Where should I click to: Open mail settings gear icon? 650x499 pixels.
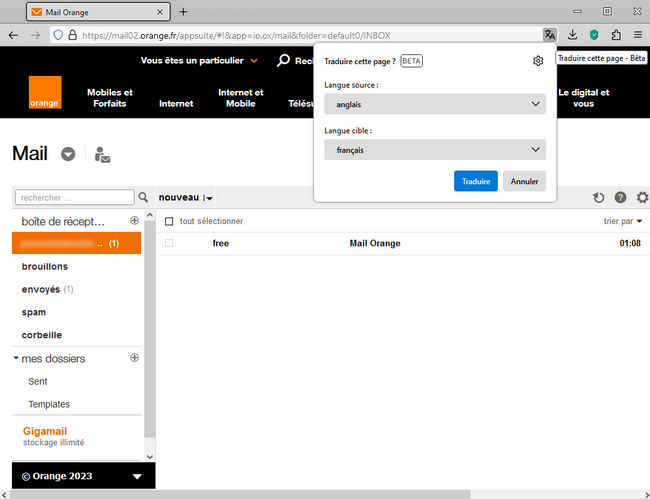coord(643,197)
